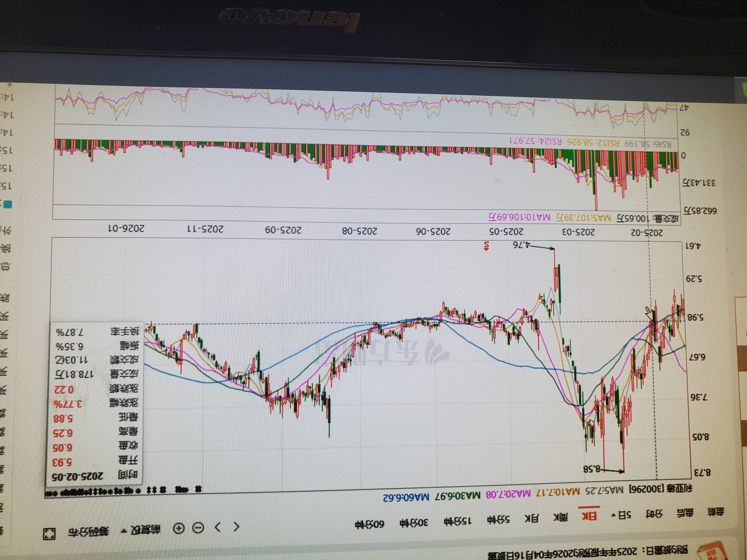747x560 pixels.
Task: Click the zoom-out minus magnifier icon
Action: click(198, 528)
